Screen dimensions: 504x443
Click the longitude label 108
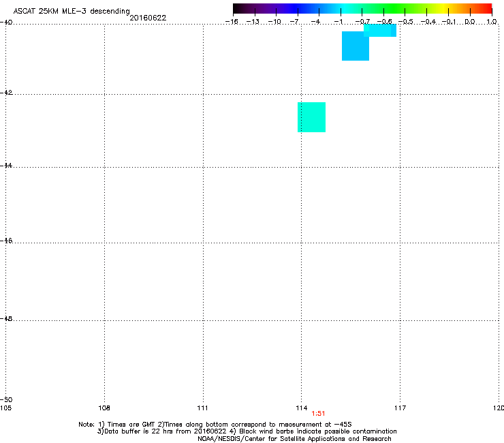pos(104,408)
